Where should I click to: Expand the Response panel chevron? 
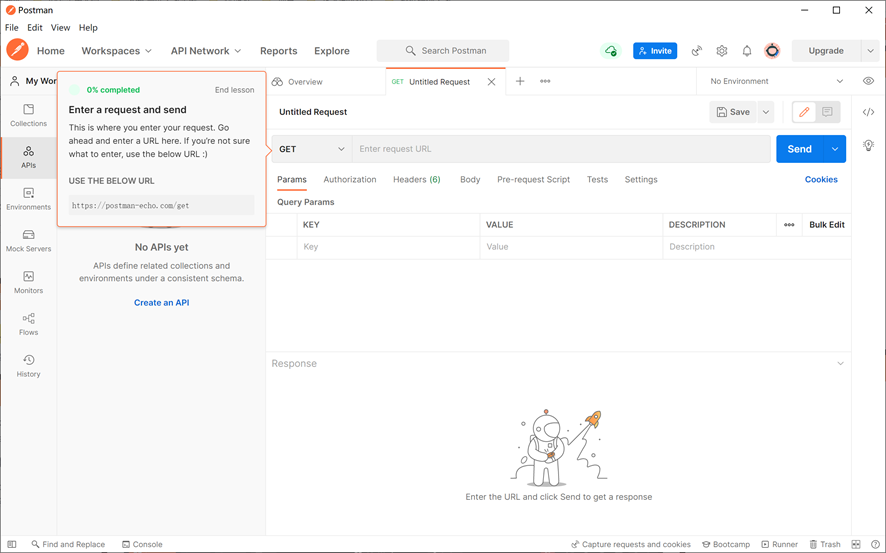click(840, 364)
